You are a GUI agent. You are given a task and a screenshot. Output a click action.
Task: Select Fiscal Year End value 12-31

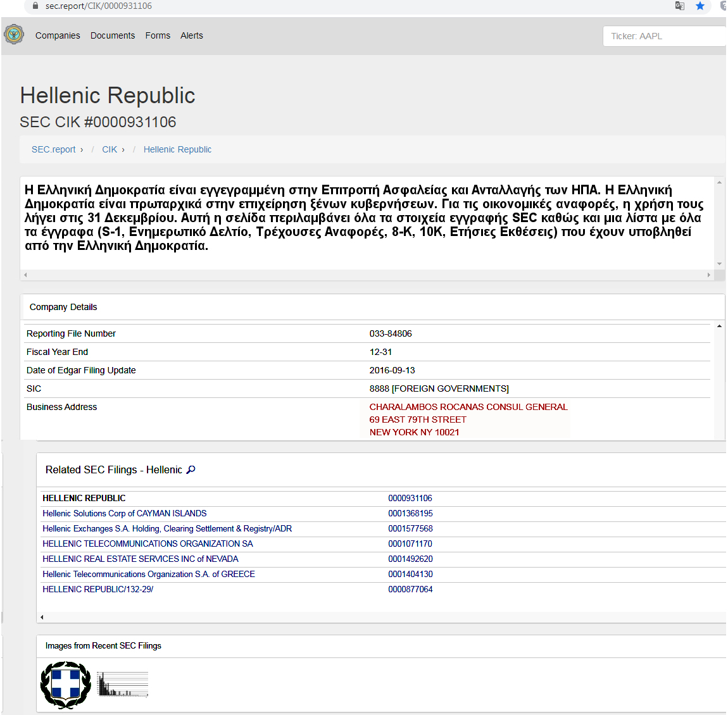(380, 352)
